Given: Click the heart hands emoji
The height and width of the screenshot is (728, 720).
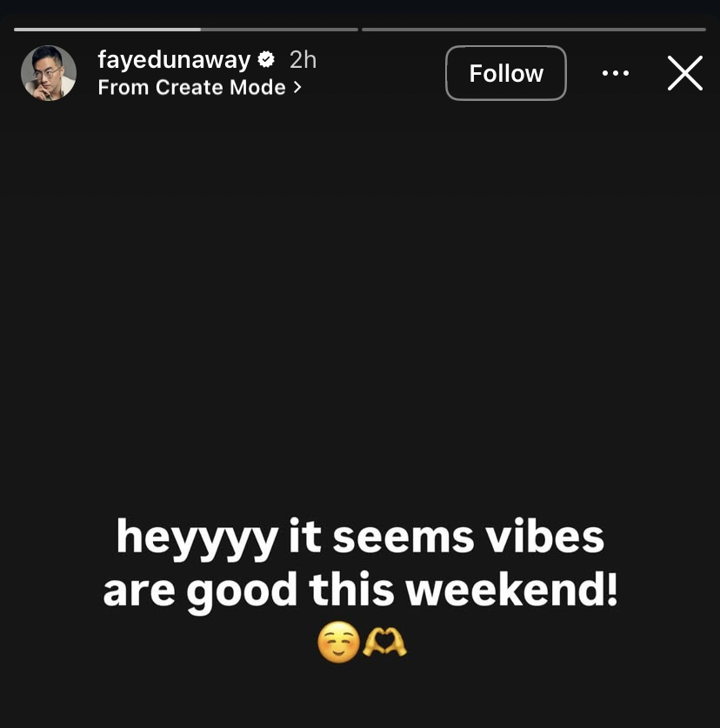Looking at the screenshot, I should [x=384, y=642].
